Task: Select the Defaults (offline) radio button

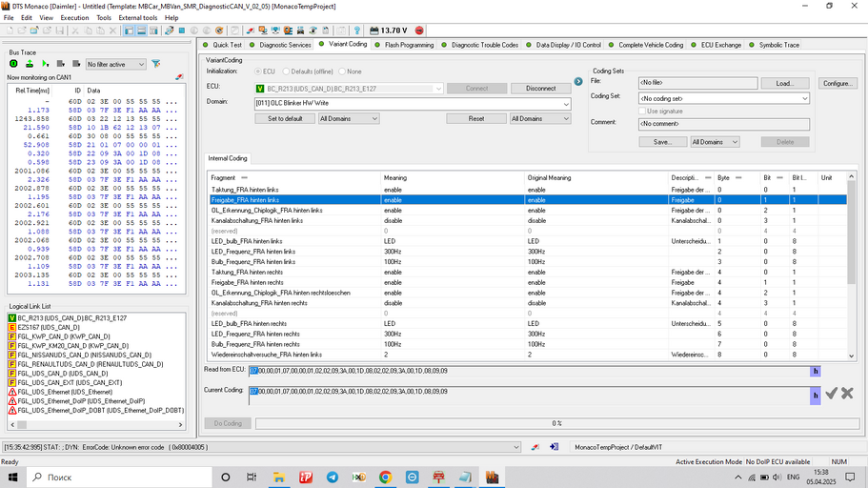Action: pos(286,71)
